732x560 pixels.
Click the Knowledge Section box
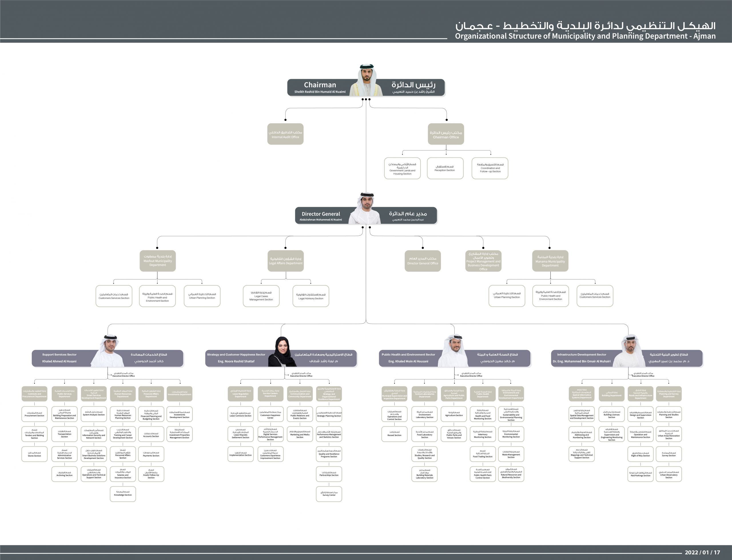tap(123, 494)
